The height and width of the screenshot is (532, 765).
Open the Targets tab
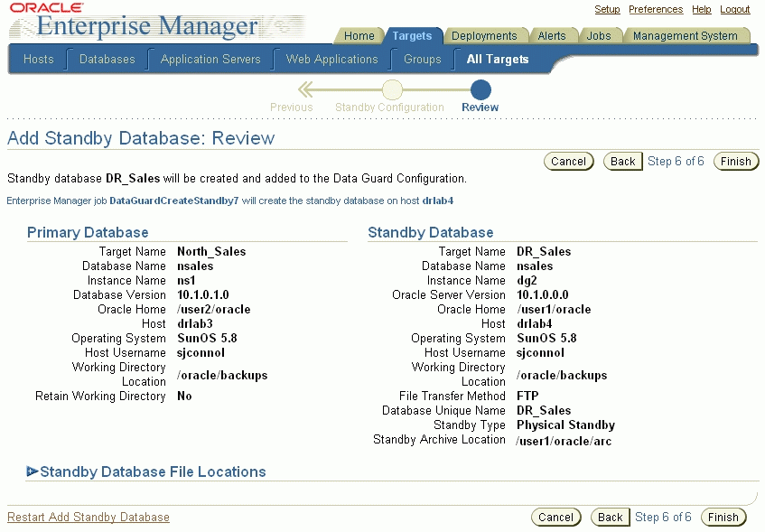pyautogui.click(x=412, y=36)
